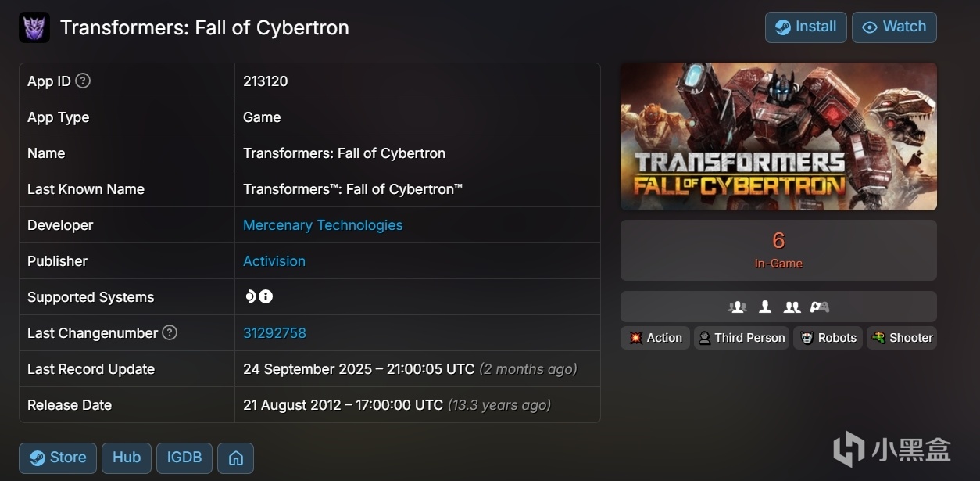
Task: Select the Robots tag
Action: pos(828,338)
